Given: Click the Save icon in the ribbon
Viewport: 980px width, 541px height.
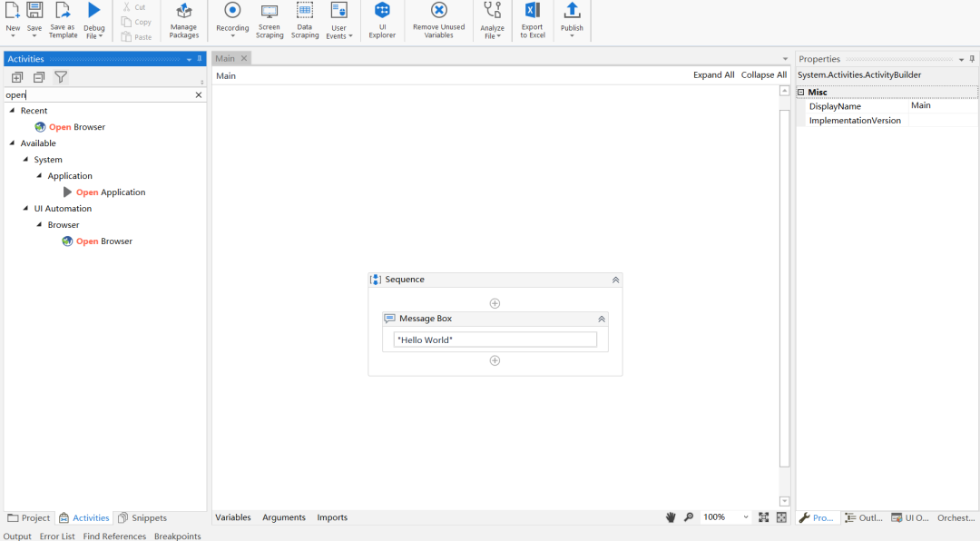Looking at the screenshot, I should pyautogui.click(x=34, y=10).
